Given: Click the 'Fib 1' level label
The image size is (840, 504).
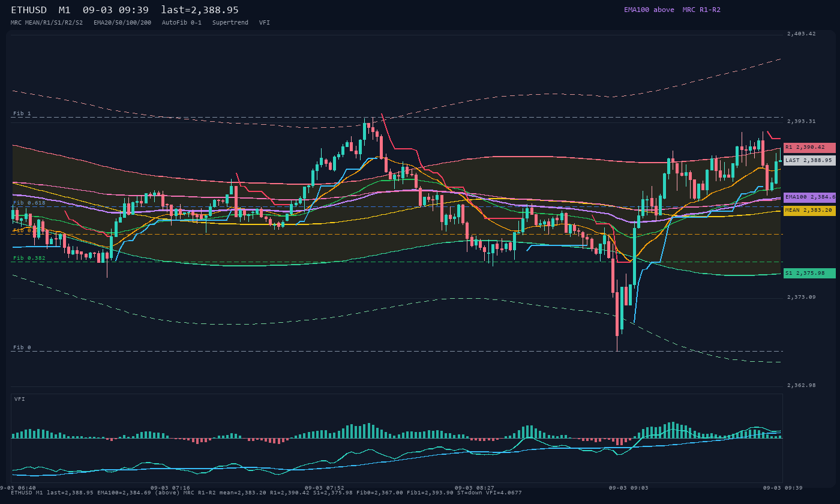Looking at the screenshot, I should pos(22,113).
